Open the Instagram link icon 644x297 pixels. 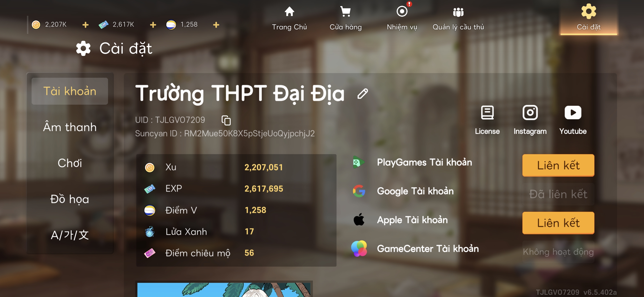coord(530,113)
